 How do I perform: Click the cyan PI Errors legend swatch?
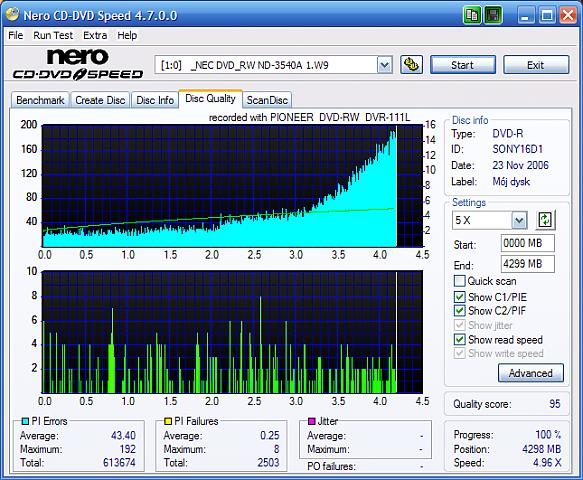point(25,421)
